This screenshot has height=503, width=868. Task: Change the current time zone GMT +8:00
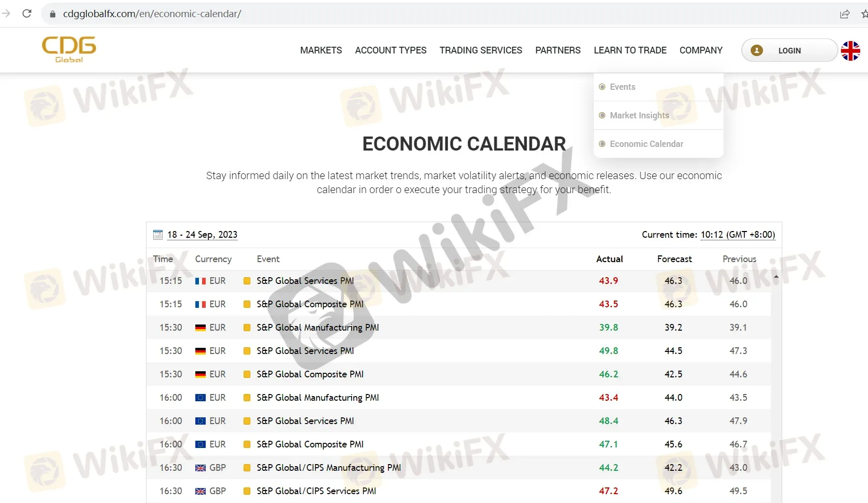pyautogui.click(x=738, y=235)
